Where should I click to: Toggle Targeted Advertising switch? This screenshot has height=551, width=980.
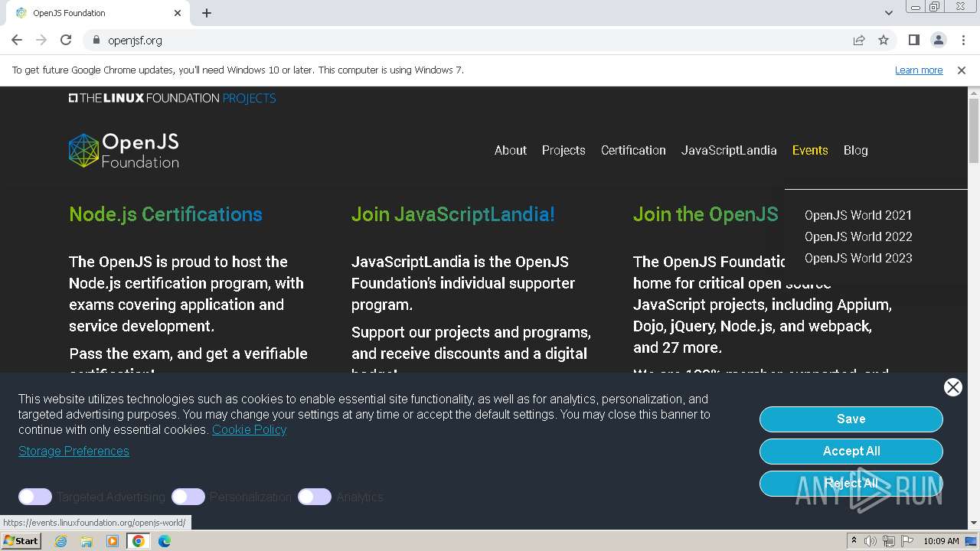tap(35, 497)
